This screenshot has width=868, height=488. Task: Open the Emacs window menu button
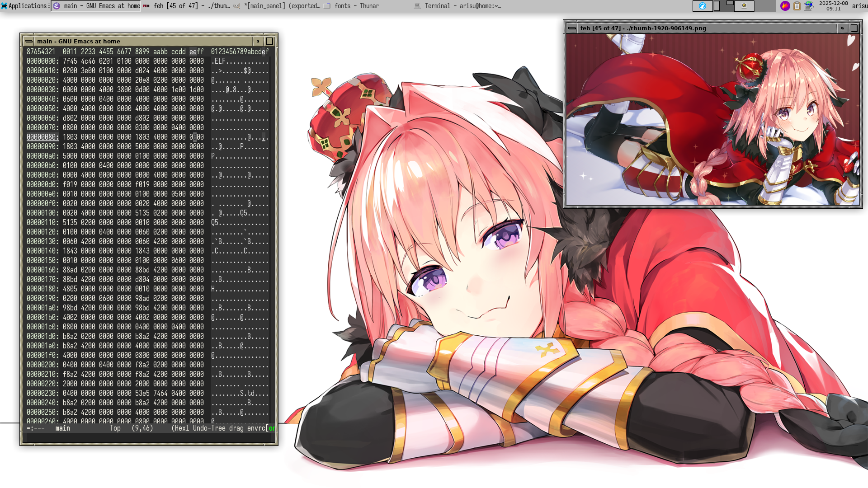coord(28,41)
